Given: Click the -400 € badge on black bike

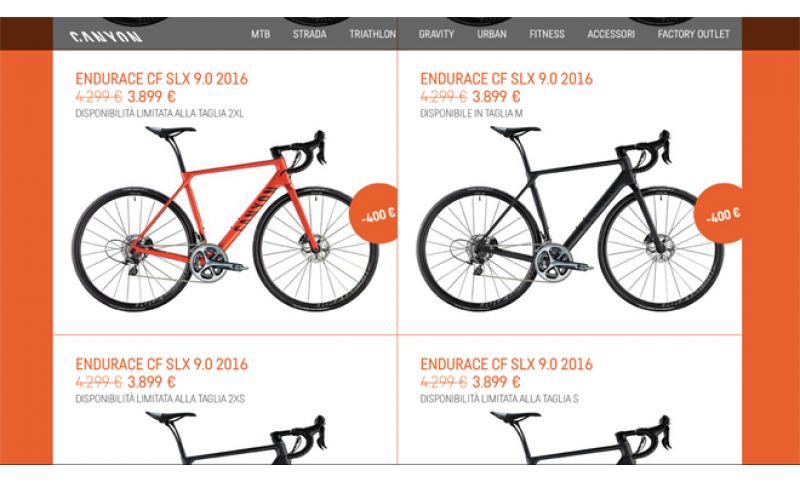Looking at the screenshot, I should [x=719, y=214].
